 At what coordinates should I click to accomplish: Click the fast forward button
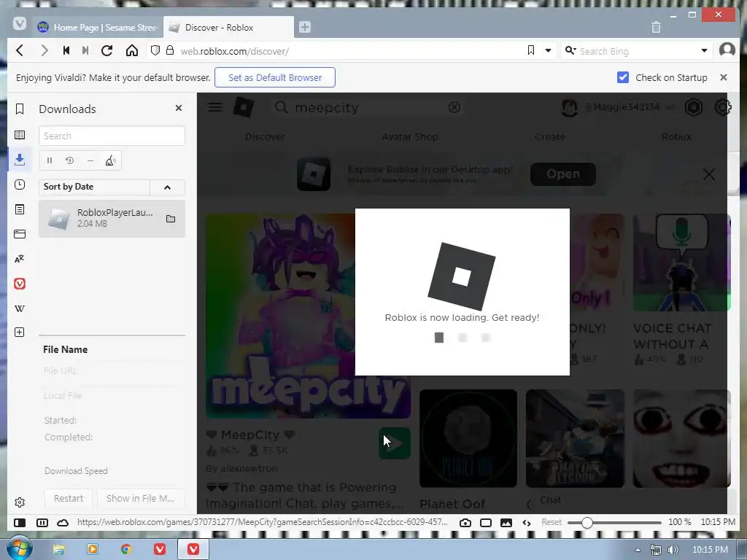[85, 50]
